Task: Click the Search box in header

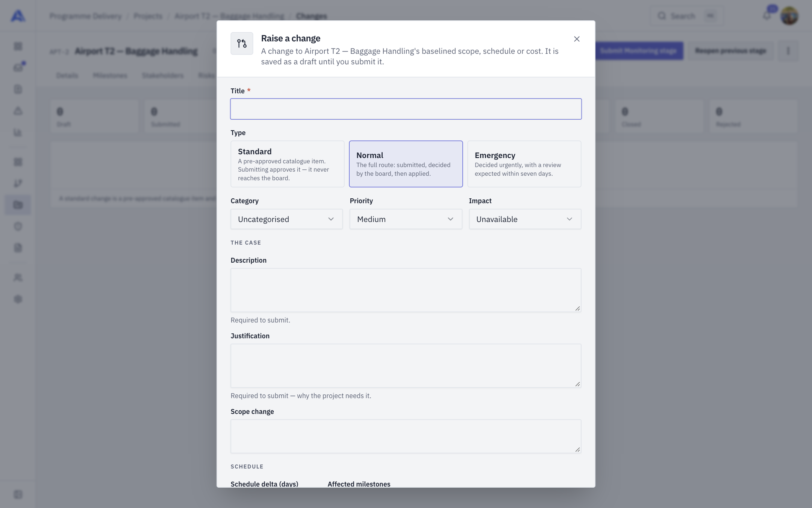Action: tap(686, 16)
